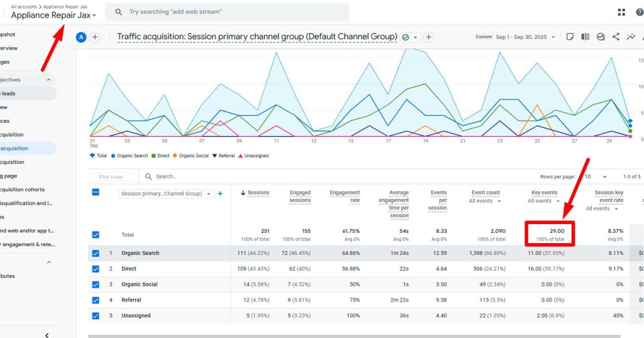Viewport: 644px width, 338px height.
Task: Open the date range dropdown
Action: (x=521, y=37)
